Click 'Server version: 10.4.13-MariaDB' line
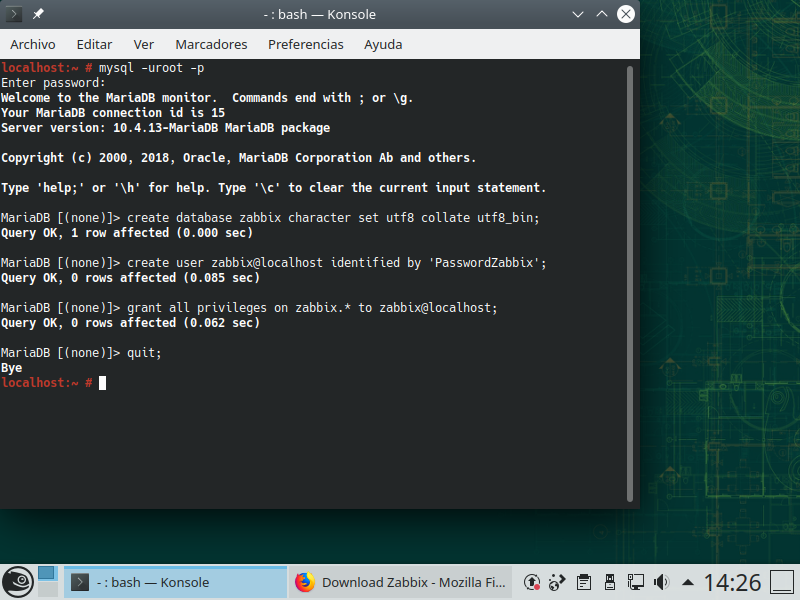The image size is (800, 600). click(165, 128)
